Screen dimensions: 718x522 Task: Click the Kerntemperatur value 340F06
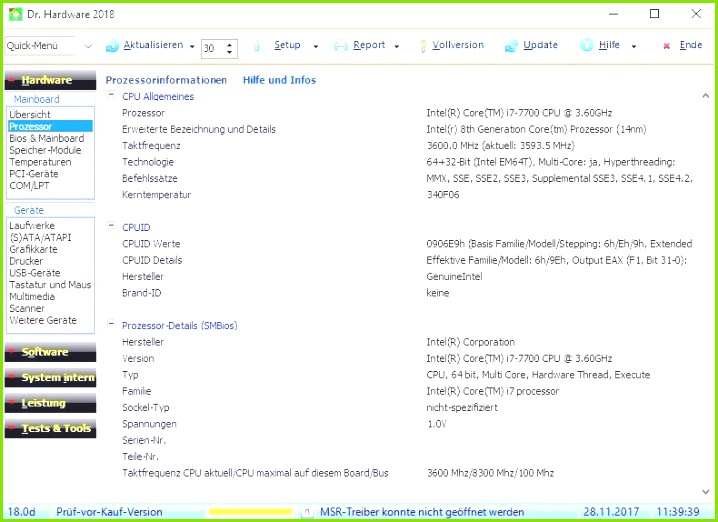click(443, 195)
